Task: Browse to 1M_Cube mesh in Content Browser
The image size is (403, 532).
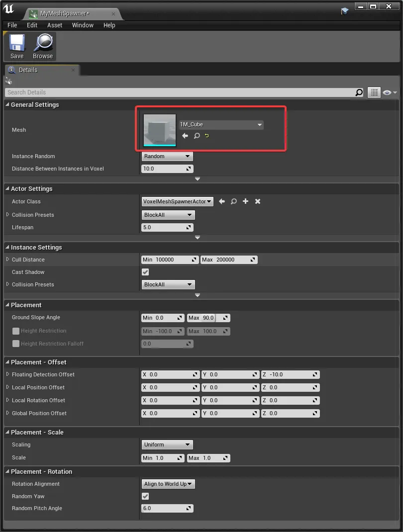Action: point(197,136)
